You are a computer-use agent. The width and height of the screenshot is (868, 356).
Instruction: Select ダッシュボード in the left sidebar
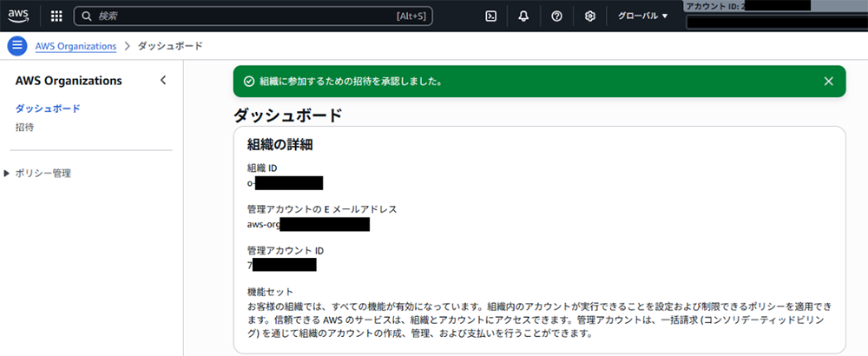click(48, 109)
